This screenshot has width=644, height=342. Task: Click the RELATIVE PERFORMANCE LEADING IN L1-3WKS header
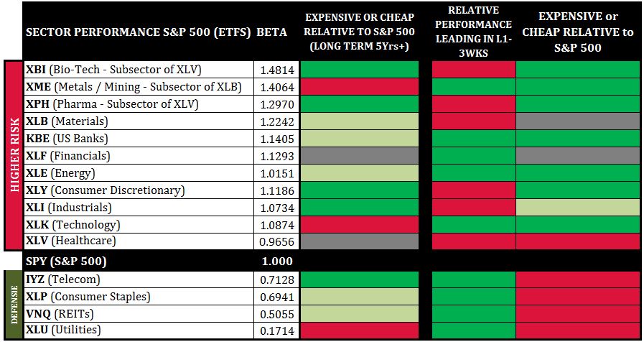click(472, 31)
